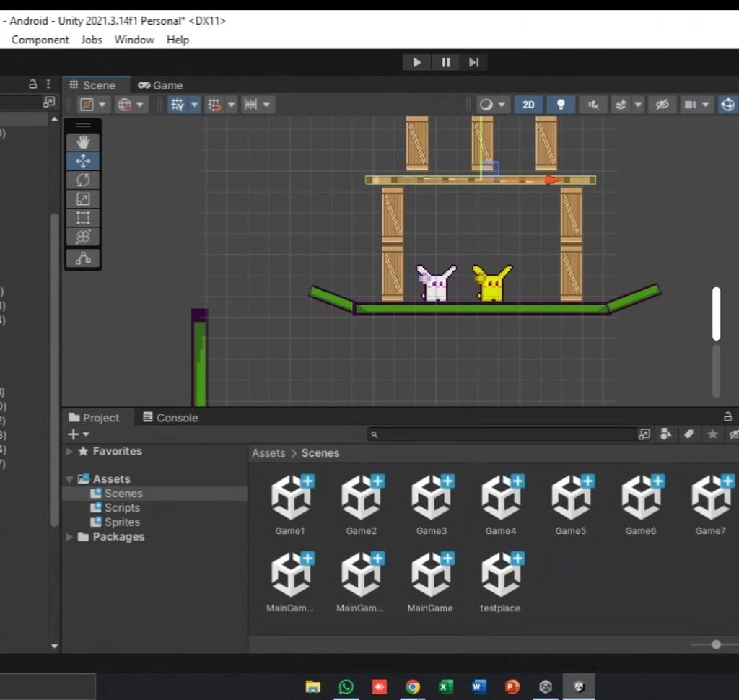739x700 pixels.
Task: Select the Scenes folder in tree
Action: click(154, 494)
